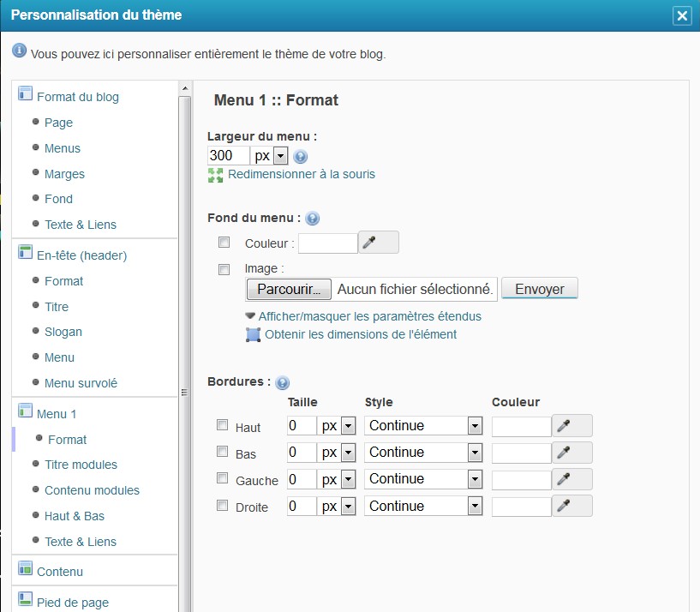Click the help icon next to Fond du menu
The width and height of the screenshot is (700, 612).
tap(312, 219)
